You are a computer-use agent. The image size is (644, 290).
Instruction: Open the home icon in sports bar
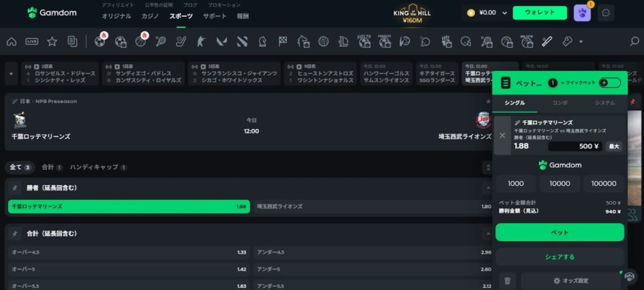(11, 41)
